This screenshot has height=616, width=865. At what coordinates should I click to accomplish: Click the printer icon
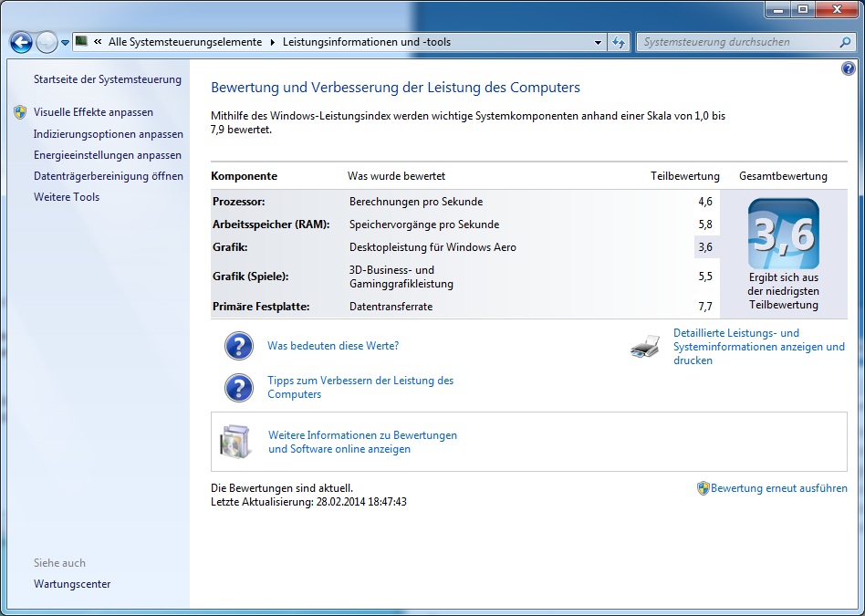pos(645,347)
